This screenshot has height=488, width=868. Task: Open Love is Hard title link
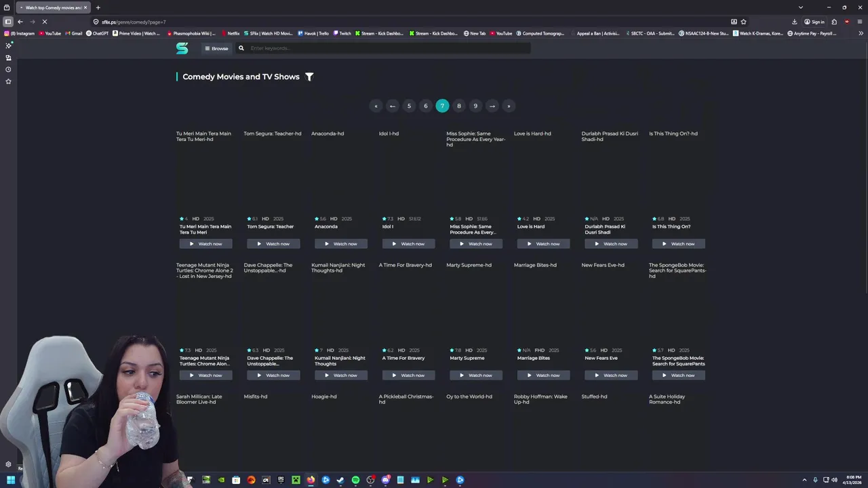[531, 226]
